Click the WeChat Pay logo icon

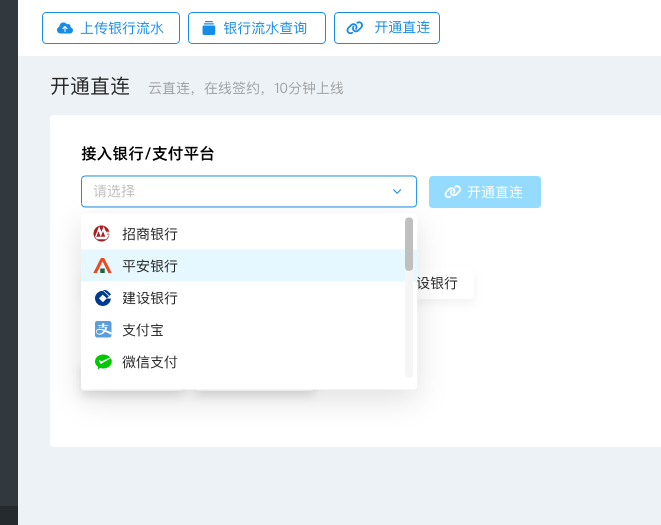pos(103,362)
